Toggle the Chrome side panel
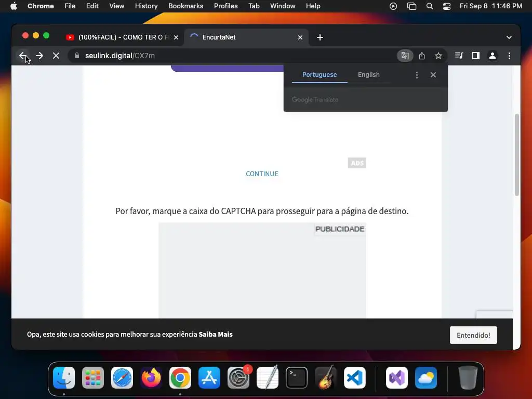The width and height of the screenshot is (532, 399). 476,56
